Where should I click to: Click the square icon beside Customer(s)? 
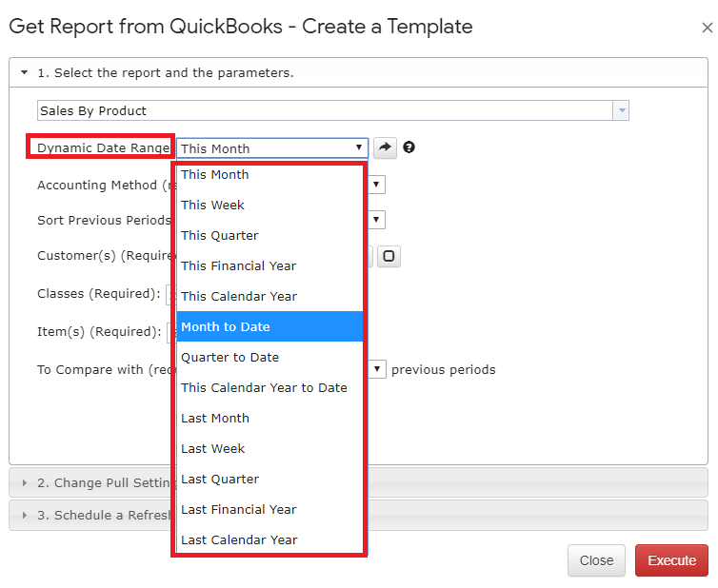click(389, 256)
